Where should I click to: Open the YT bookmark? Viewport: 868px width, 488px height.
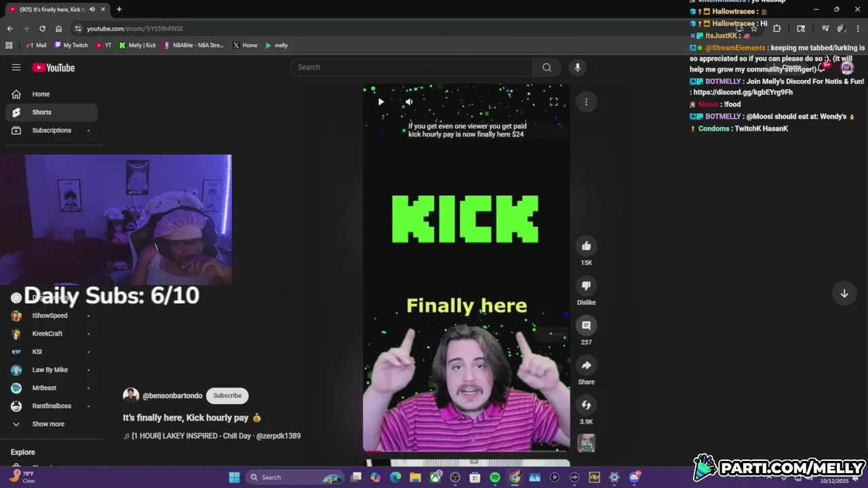[104, 45]
